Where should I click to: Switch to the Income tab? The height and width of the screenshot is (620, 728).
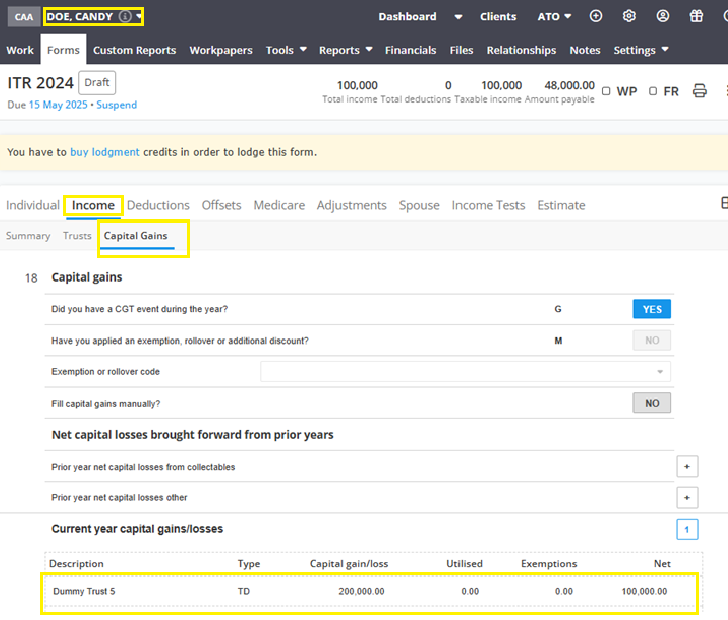[x=93, y=205]
